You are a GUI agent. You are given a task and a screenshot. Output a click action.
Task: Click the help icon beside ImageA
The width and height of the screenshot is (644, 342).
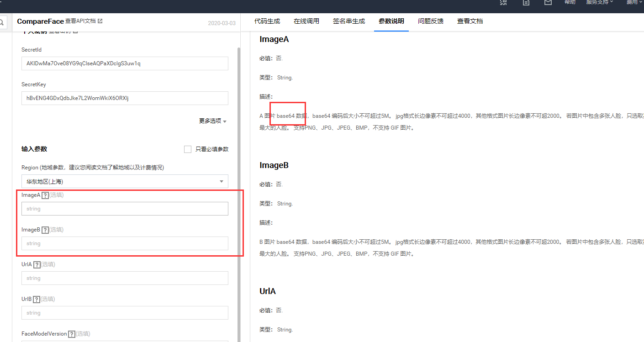(x=45, y=195)
